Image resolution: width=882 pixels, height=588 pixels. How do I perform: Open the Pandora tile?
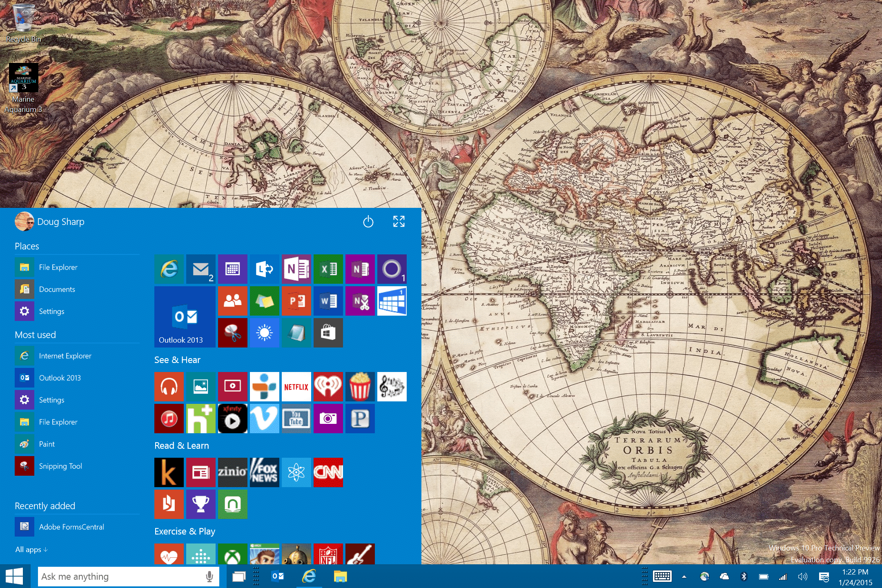click(x=360, y=419)
